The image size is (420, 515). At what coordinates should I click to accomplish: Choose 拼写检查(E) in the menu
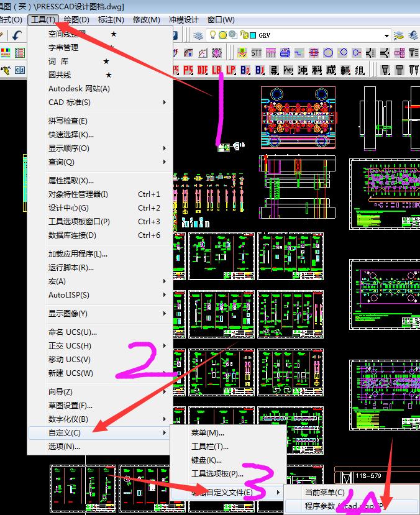(x=101, y=121)
